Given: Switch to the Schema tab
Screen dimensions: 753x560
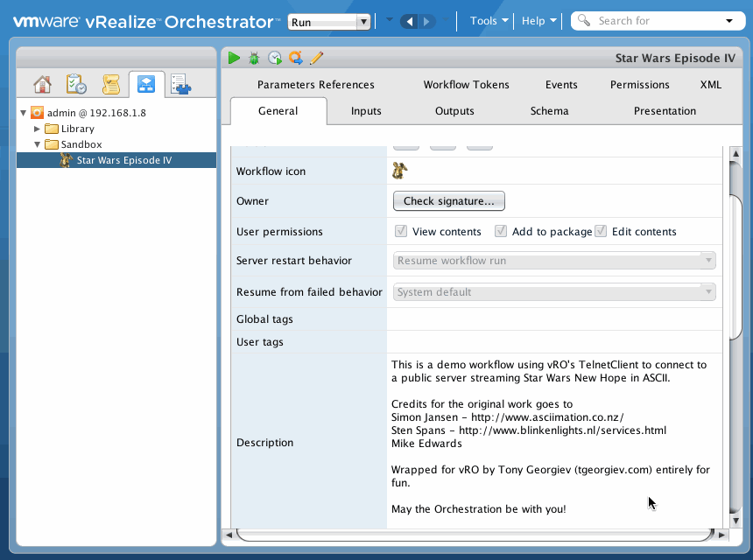Looking at the screenshot, I should 549,111.
